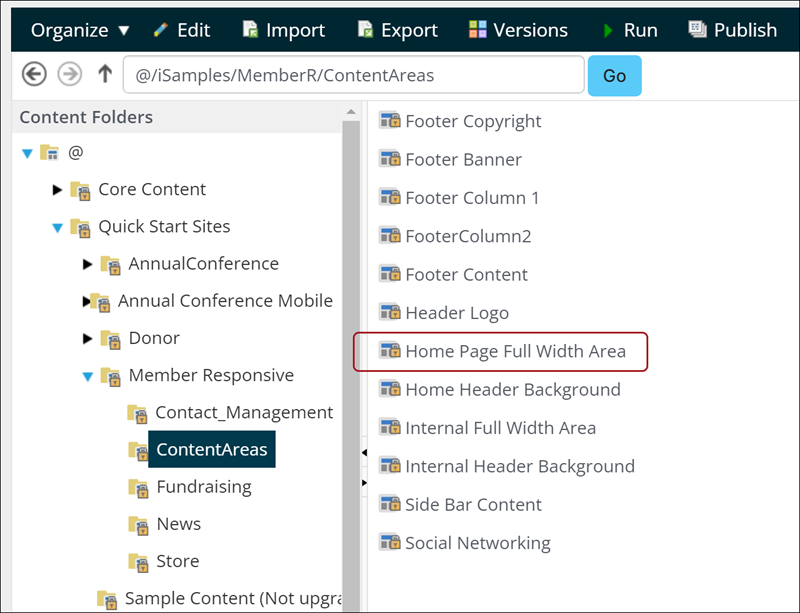800x613 pixels.
Task: Select the AnnualConference tree item
Action: pos(204,264)
